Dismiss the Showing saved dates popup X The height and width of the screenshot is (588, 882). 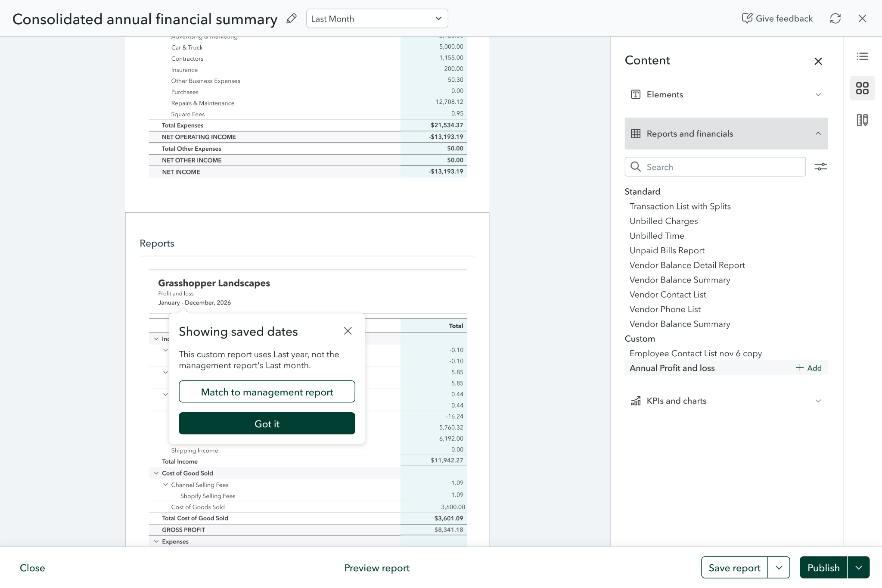pos(348,331)
